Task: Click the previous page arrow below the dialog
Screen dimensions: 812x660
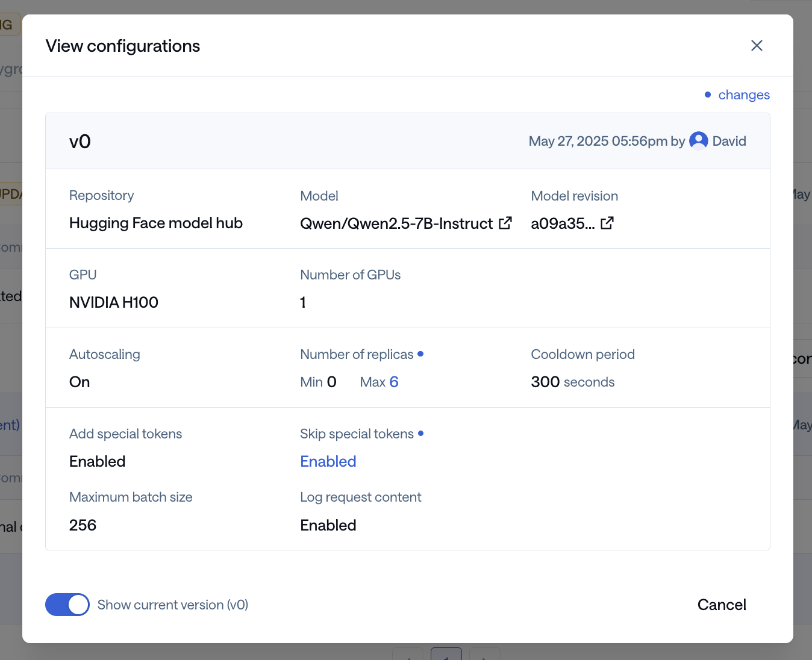Action: coord(408,656)
